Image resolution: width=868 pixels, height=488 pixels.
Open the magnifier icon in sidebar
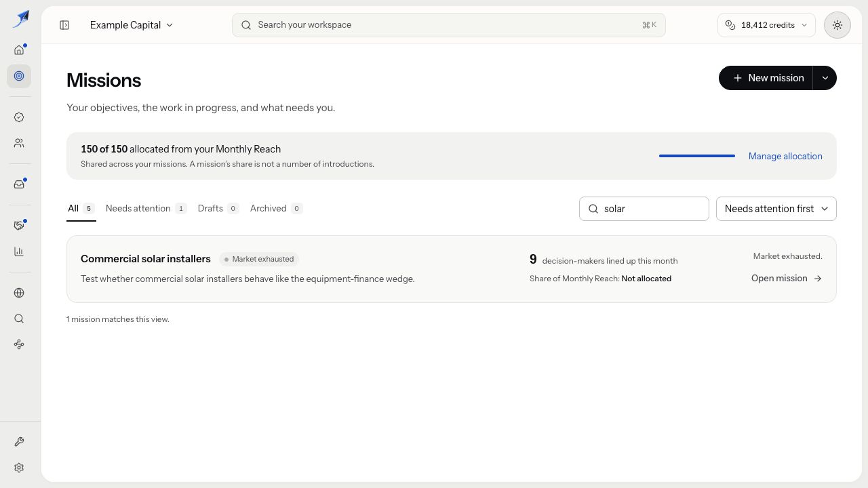tap(19, 319)
